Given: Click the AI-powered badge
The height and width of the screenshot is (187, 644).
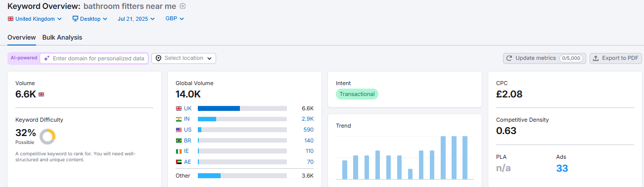Looking at the screenshot, I should coord(24,58).
